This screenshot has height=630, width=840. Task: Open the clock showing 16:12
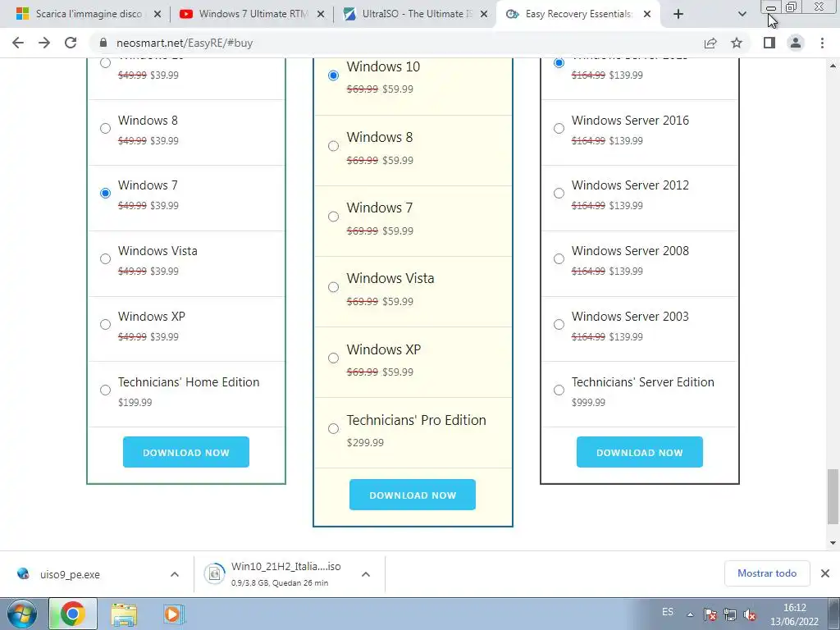(794, 614)
